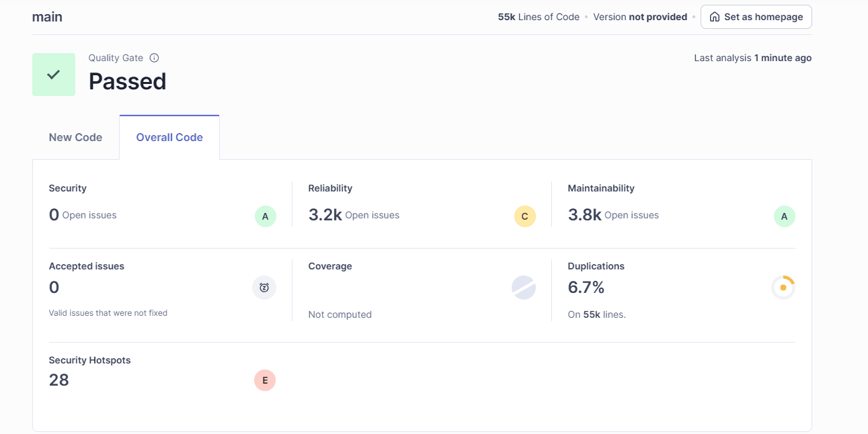The height and width of the screenshot is (434, 868).
Task: Open the 0 Security open issues link
Action: coord(54,215)
